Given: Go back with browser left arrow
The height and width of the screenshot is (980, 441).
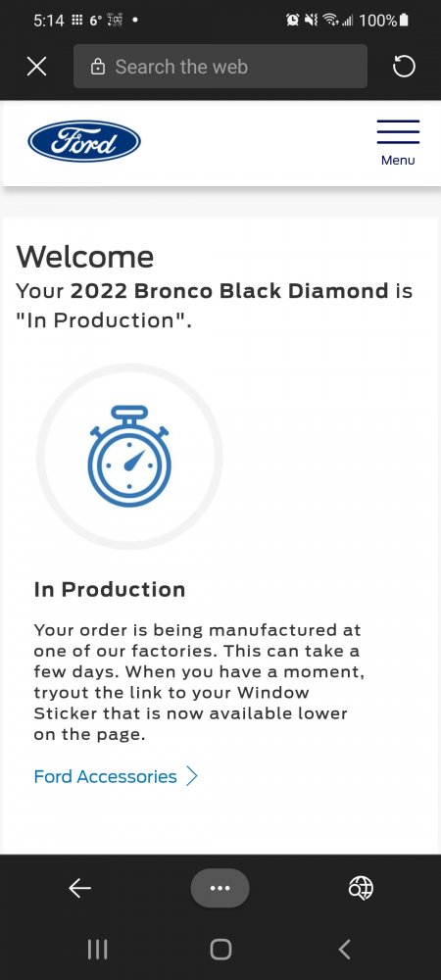Looking at the screenshot, I should click(x=80, y=888).
